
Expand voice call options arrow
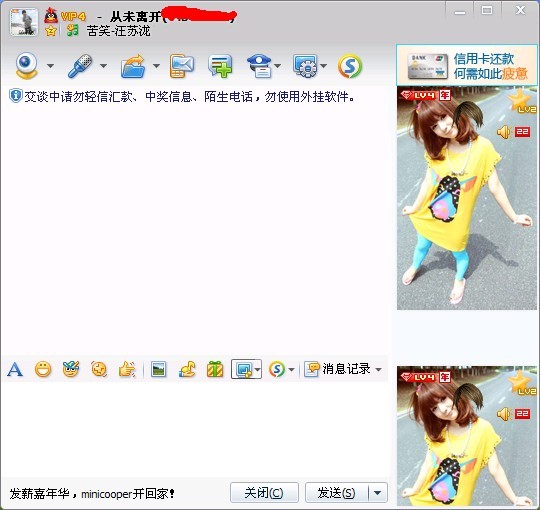[103, 66]
